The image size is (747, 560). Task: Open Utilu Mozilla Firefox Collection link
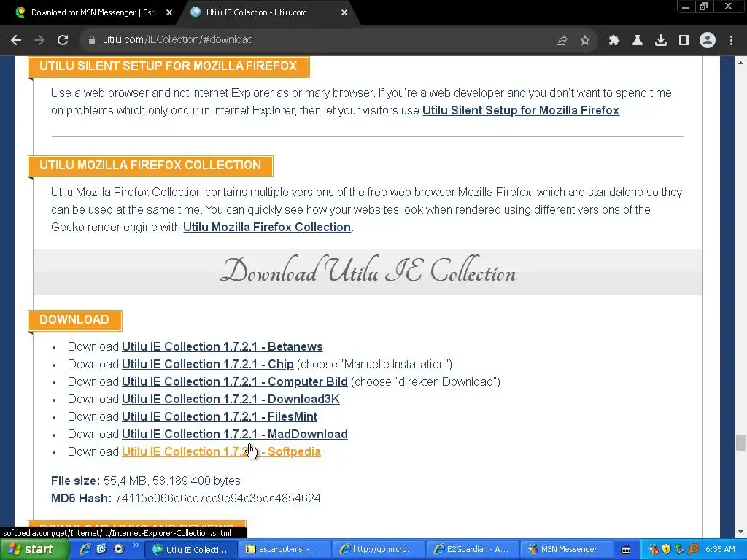[x=267, y=227]
